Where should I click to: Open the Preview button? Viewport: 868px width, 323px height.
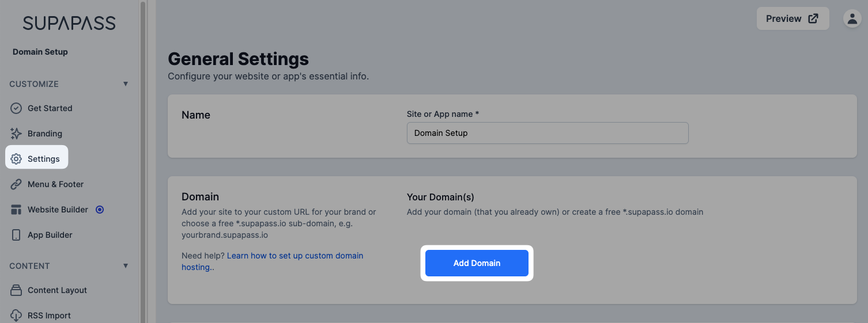coord(792,18)
